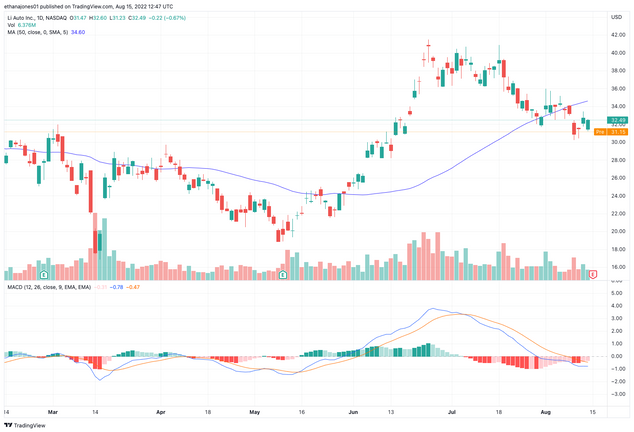Click the TradingView logo at the bottom

point(25,426)
